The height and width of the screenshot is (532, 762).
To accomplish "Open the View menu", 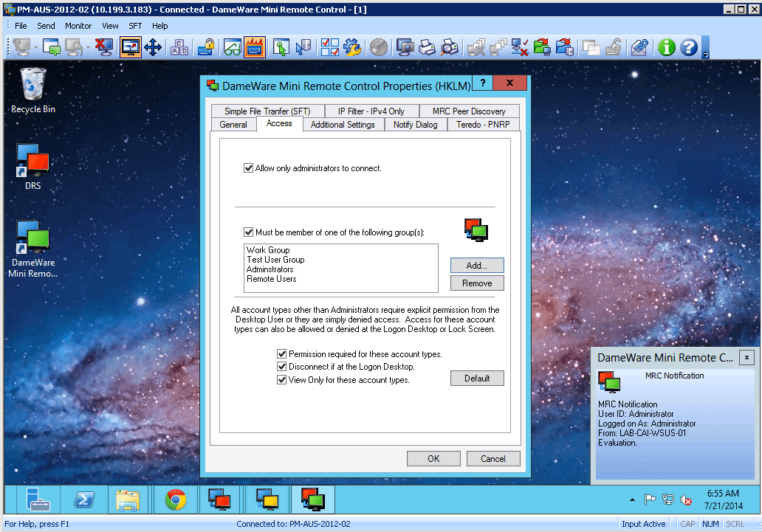I will (x=110, y=26).
